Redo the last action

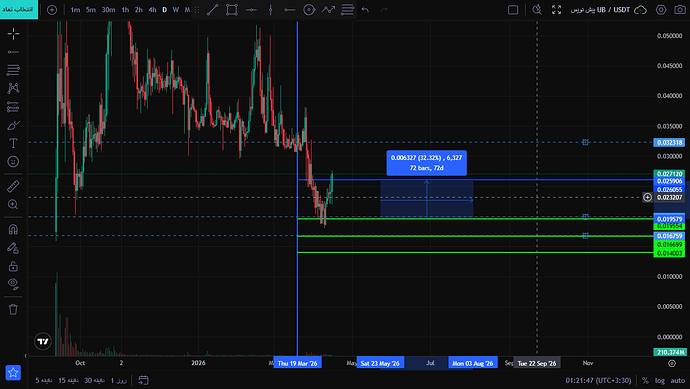[x=384, y=10]
